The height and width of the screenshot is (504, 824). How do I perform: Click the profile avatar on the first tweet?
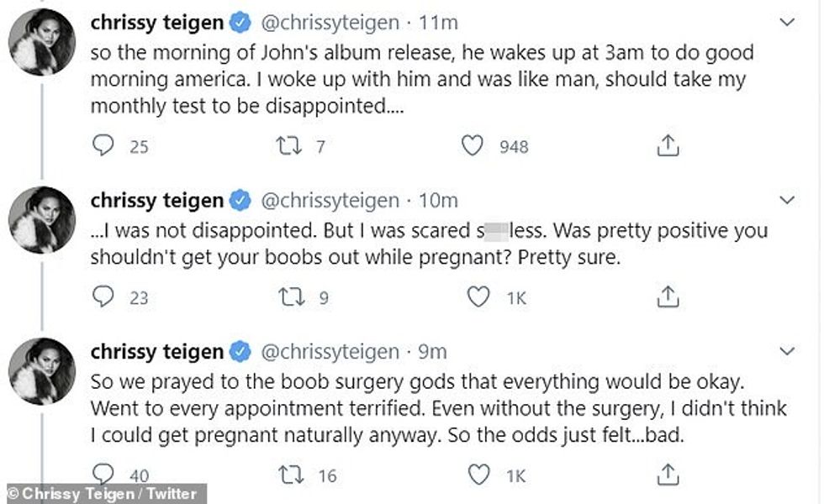click(42, 46)
